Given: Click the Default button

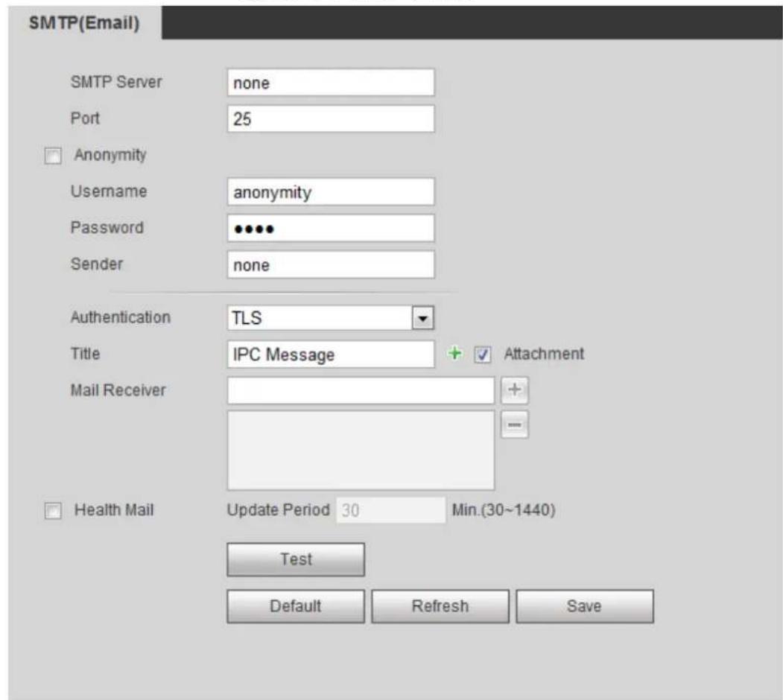Looking at the screenshot, I should (x=296, y=606).
